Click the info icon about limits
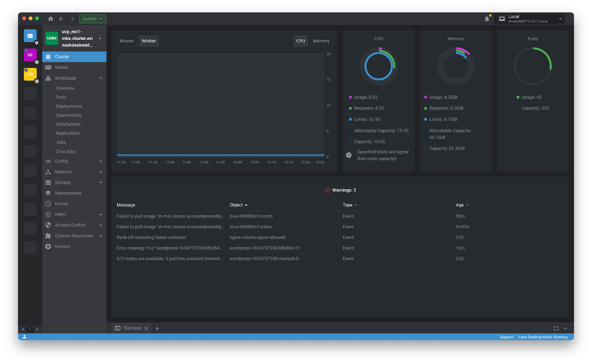This screenshot has height=364, width=592. click(349, 155)
